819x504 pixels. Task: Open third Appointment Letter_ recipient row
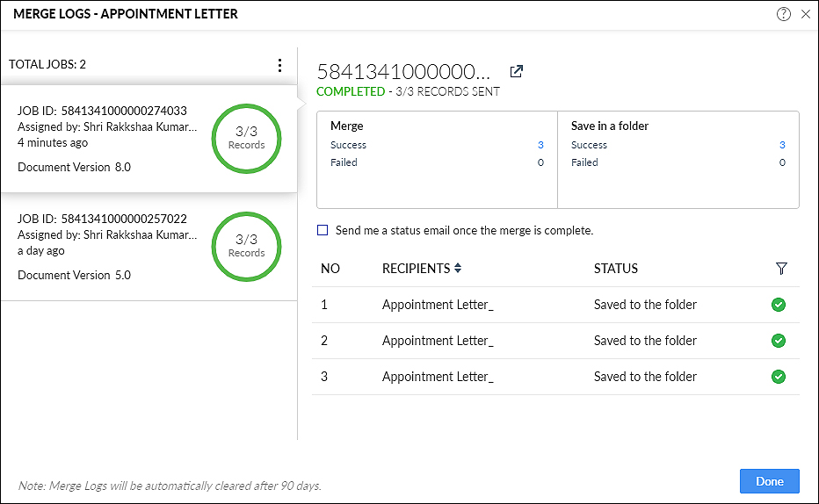pyautogui.click(x=555, y=377)
